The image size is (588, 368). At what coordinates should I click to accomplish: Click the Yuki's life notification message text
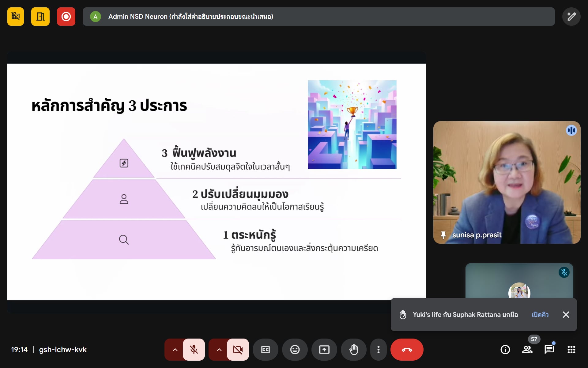465,315
